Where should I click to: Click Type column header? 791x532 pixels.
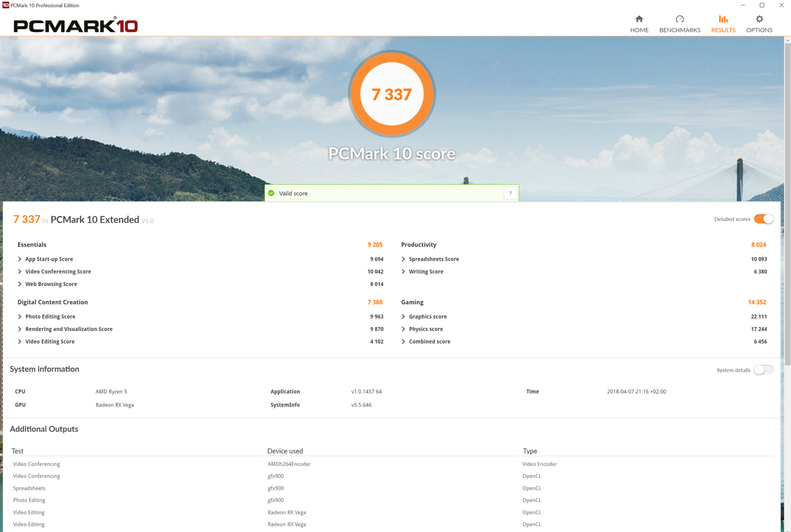click(x=530, y=451)
